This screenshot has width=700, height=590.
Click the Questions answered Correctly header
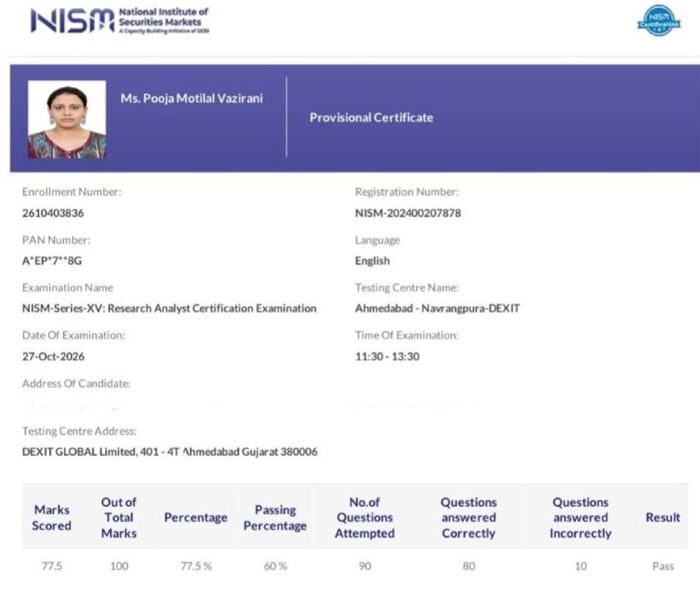[x=469, y=518]
